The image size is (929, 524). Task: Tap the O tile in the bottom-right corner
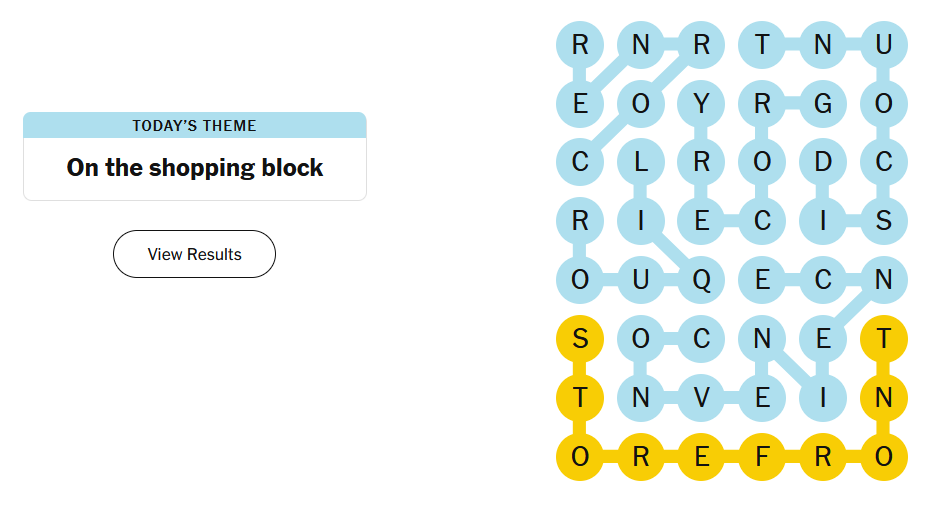pos(883,457)
